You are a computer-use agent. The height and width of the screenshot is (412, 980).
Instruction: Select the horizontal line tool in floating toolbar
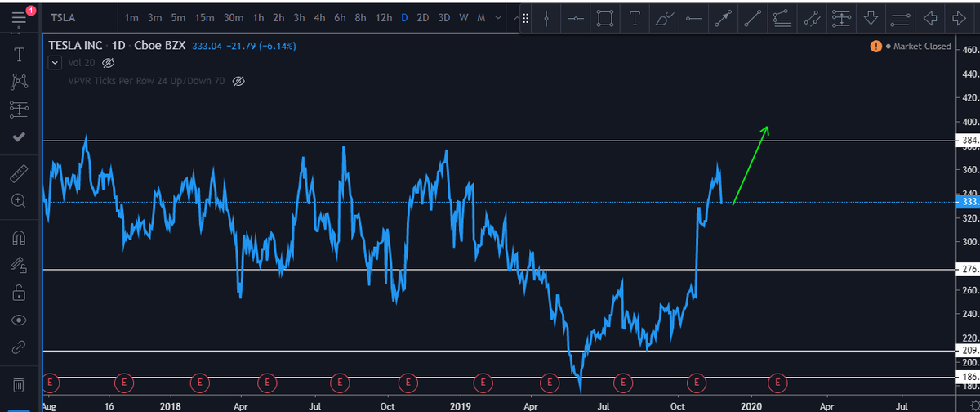click(576, 18)
